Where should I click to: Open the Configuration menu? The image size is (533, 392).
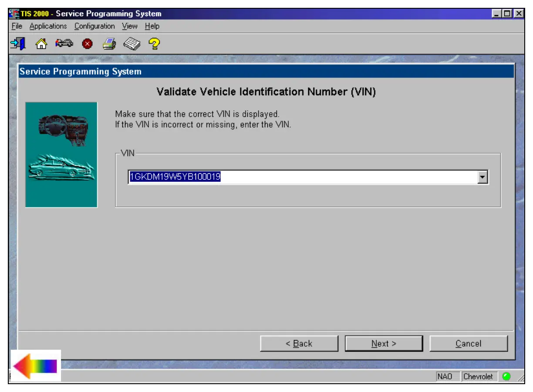[94, 26]
